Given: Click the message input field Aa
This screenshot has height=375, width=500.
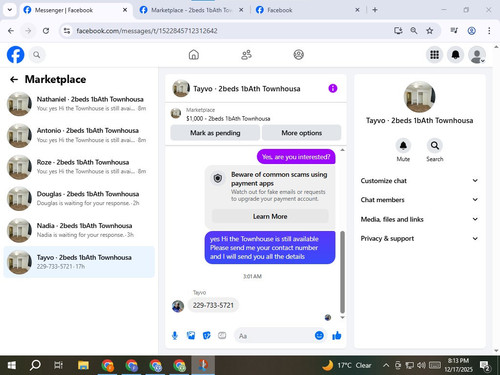Looking at the screenshot, I should [x=275, y=336].
